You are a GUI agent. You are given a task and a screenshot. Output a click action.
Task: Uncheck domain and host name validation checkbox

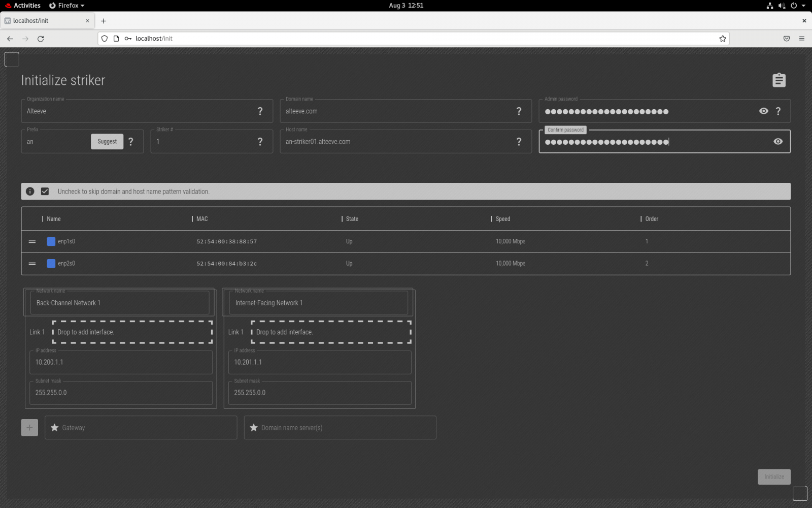pyautogui.click(x=45, y=192)
